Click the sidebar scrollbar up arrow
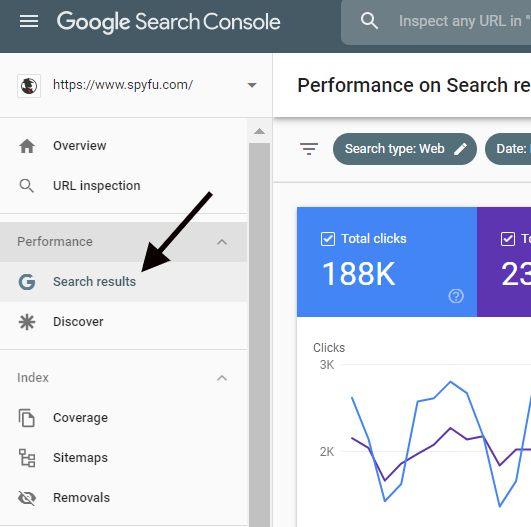The image size is (531, 527). pyautogui.click(x=259, y=131)
